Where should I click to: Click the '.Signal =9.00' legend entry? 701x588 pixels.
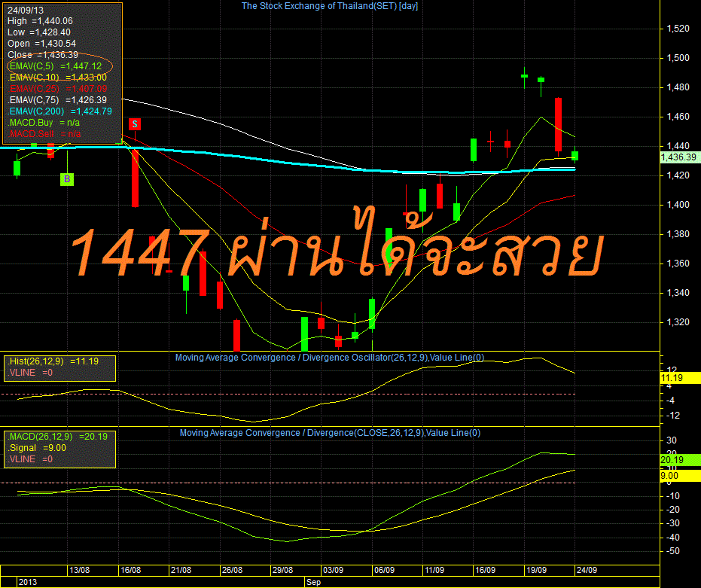tap(37, 448)
